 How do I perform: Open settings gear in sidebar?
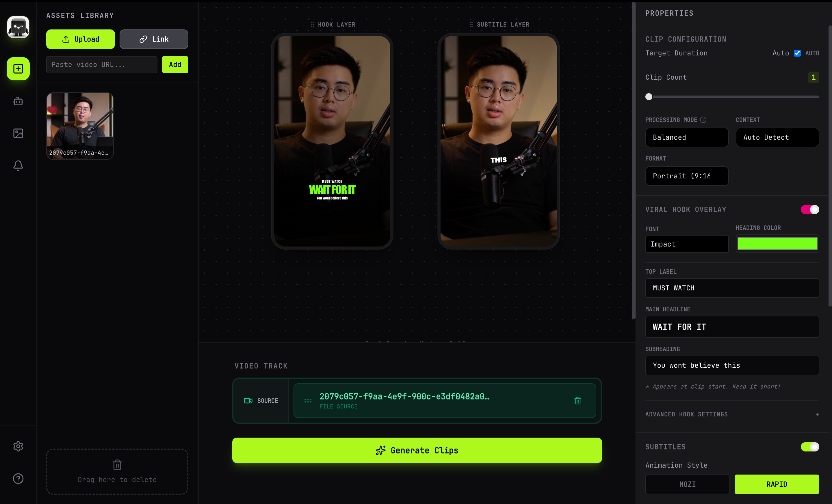point(18,446)
